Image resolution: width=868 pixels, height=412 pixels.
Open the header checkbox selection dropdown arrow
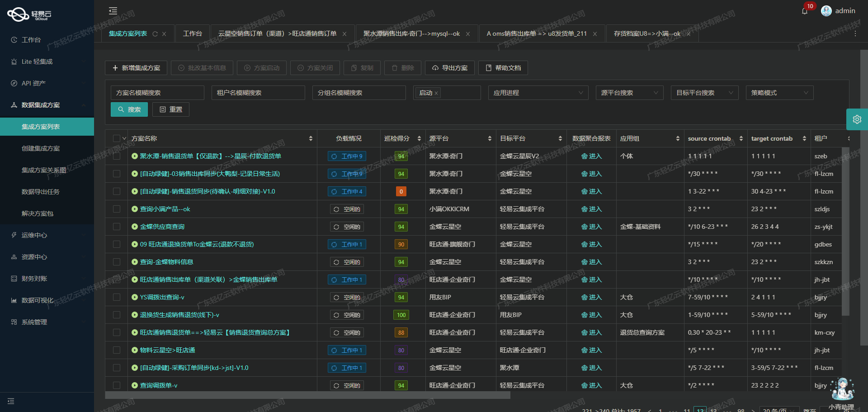(124, 138)
